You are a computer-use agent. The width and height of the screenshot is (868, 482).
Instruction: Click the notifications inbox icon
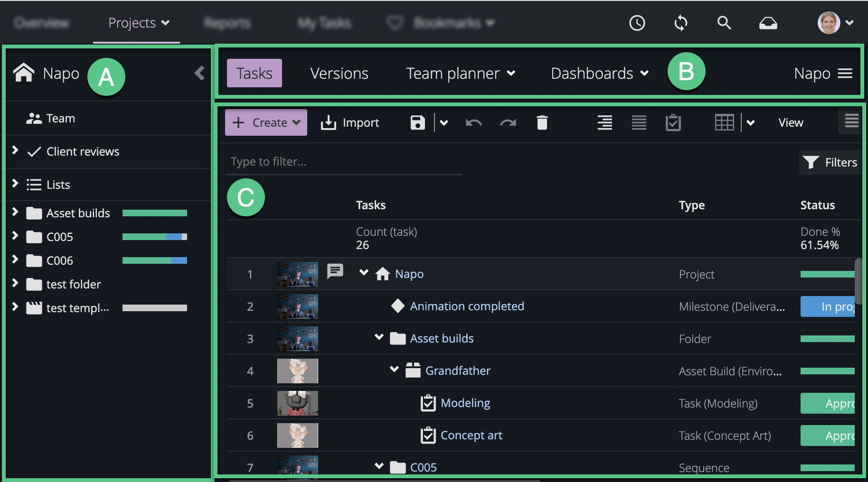click(x=768, y=23)
